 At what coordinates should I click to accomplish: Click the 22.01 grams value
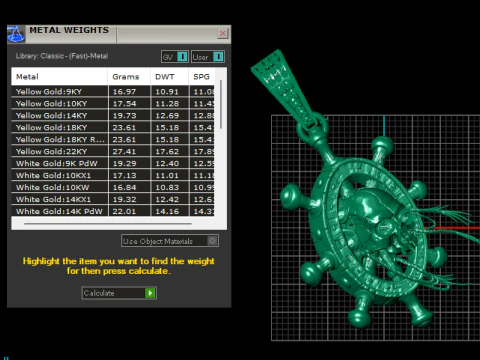tap(124, 211)
